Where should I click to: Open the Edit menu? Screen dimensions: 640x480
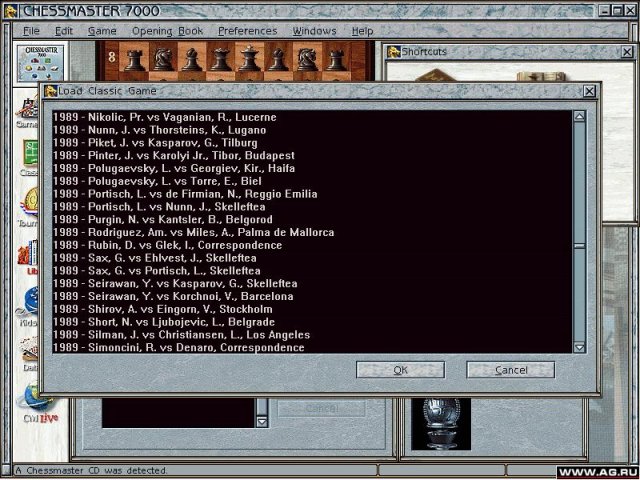(x=64, y=31)
